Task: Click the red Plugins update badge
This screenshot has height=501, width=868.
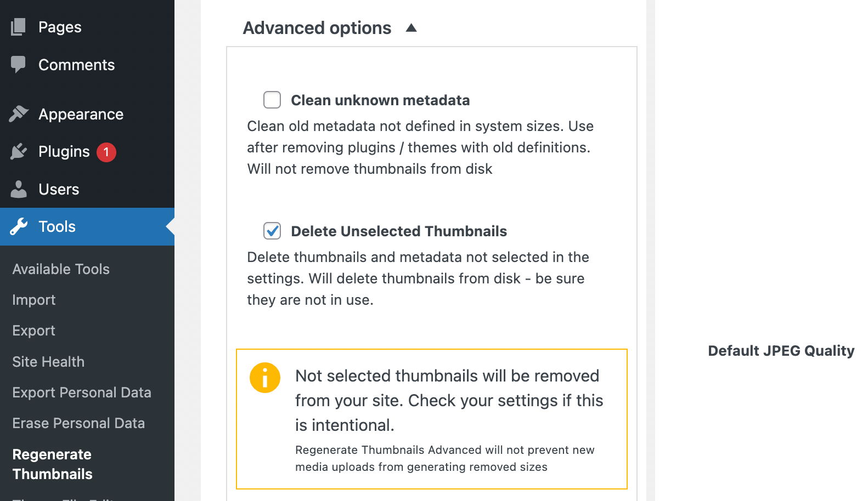Action: pos(106,152)
